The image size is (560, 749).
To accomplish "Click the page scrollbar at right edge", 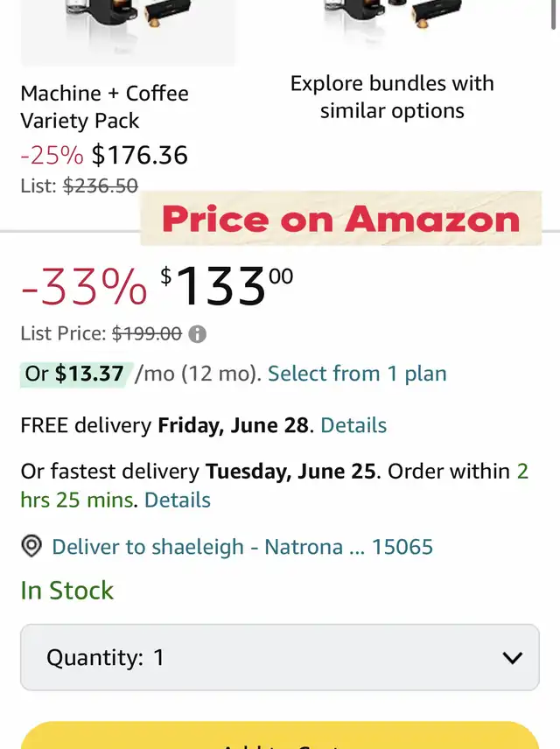I will (x=554, y=14).
